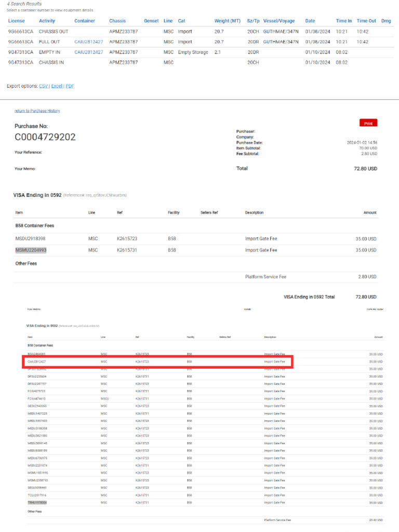
Task: Click the Date column header
Action: pos(310,21)
